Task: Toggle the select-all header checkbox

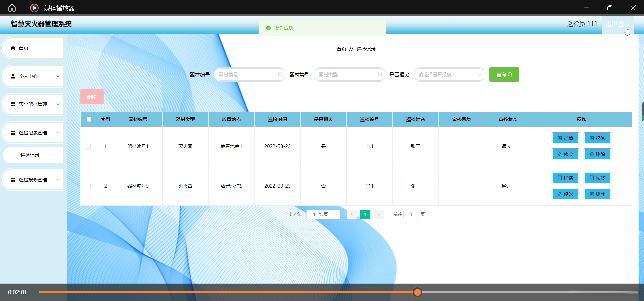Action: pyautogui.click(x=89, y=119)
